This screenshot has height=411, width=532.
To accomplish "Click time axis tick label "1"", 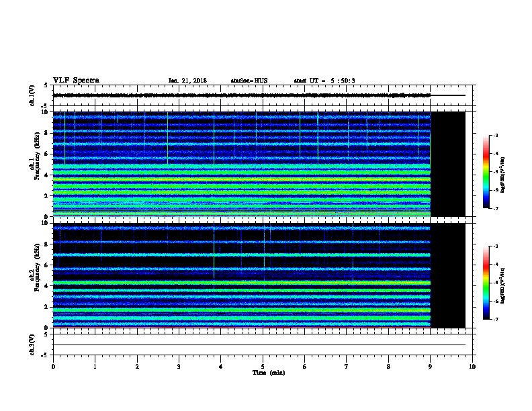I will click(x=95, y=367).
